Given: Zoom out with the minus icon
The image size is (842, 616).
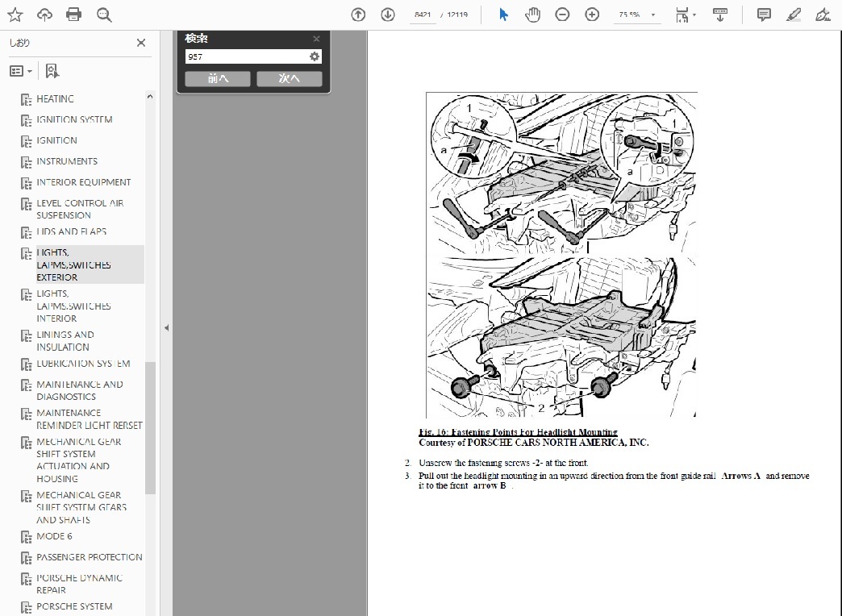Looking at the screenshot, I should point(563,15).
